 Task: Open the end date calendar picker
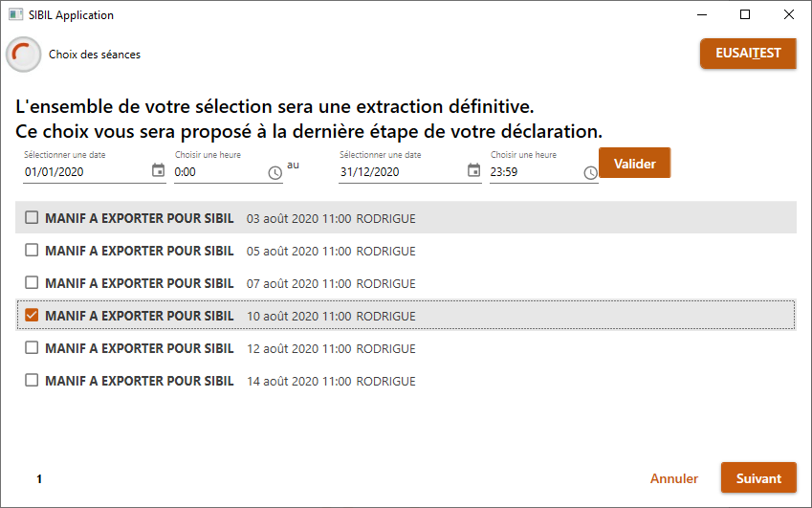pos(473,170)
